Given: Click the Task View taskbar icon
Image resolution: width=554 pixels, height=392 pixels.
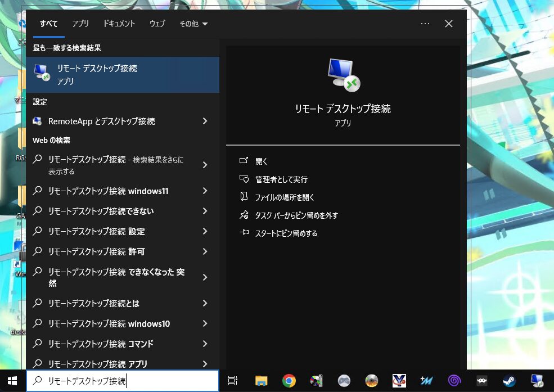Looking at the screenshot, I should (x=232, y=381).
